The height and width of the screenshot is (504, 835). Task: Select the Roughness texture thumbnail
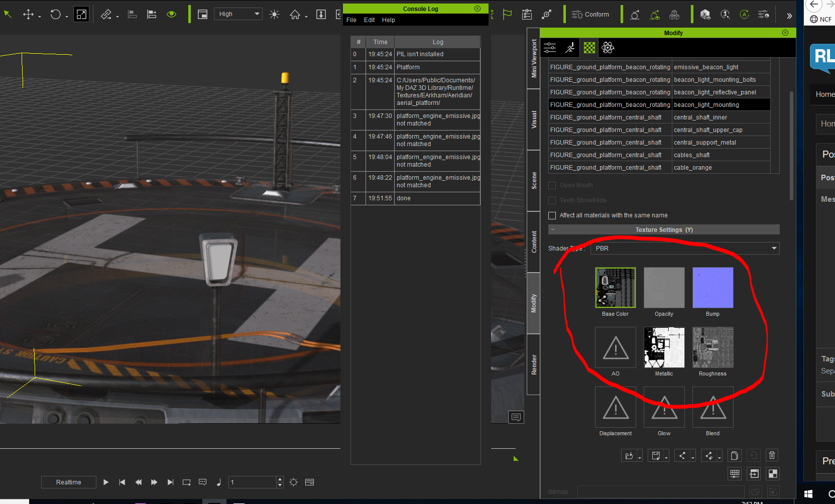(713, 347)
